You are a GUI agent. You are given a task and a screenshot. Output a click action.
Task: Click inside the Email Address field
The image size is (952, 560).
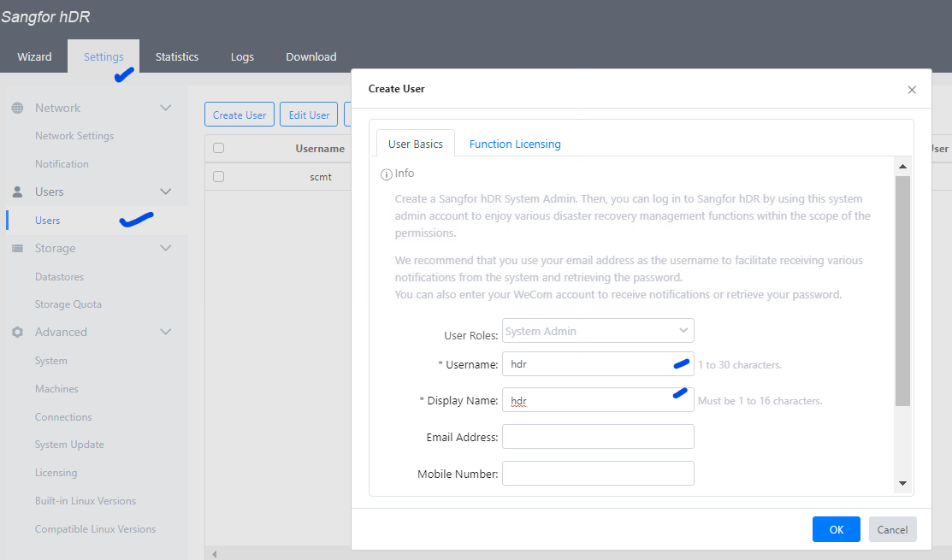pyautogui.click(x=597, y=436)
